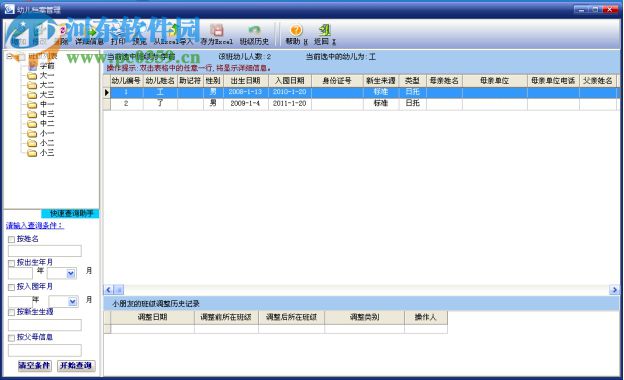Collapse the class list root node

pyautogui.click(x=9, y=57)
